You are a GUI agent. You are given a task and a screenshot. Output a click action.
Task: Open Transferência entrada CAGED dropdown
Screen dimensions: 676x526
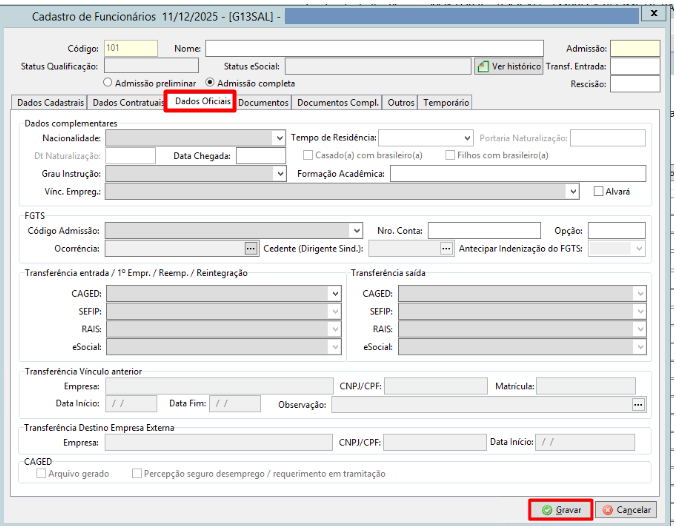[x=335, y=294]
